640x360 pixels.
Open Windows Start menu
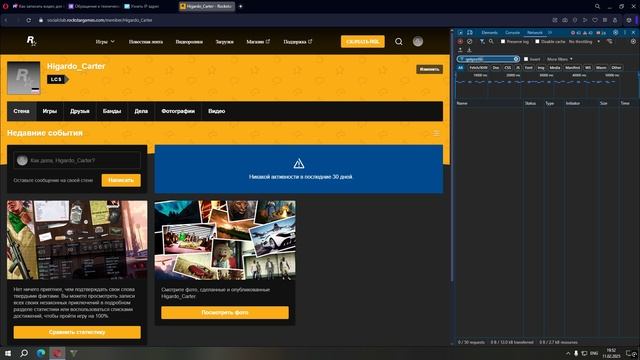click(x=7, y=353)
